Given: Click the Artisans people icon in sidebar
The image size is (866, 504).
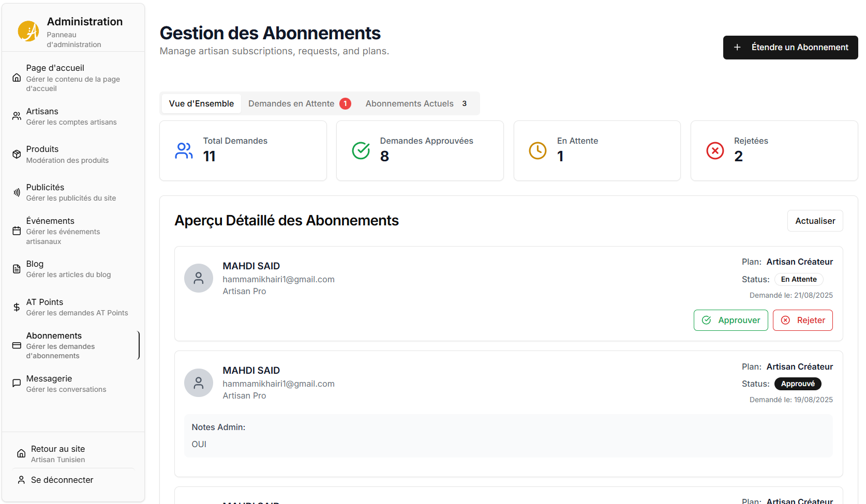Looking at the screenshot, I should pyautogui.click(x=17, y=116).
